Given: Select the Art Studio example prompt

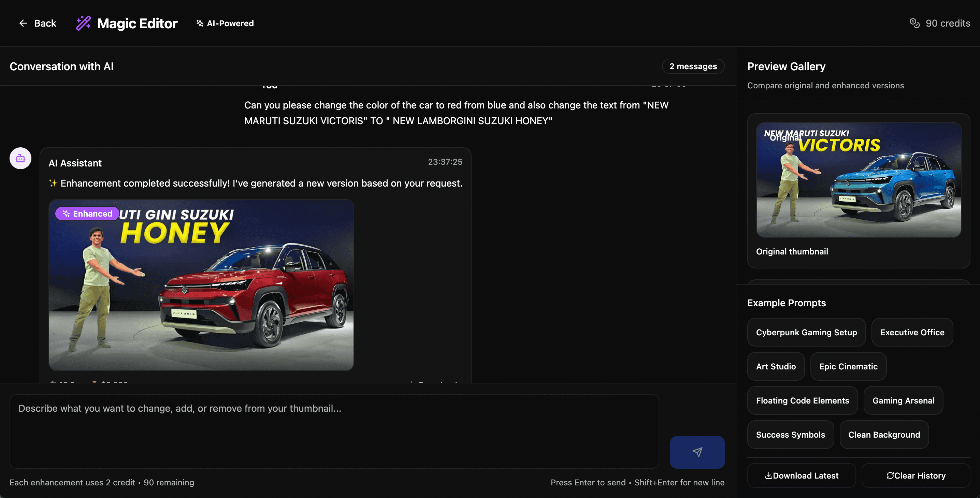Looking at the screenshot, I should coord(776,366).
